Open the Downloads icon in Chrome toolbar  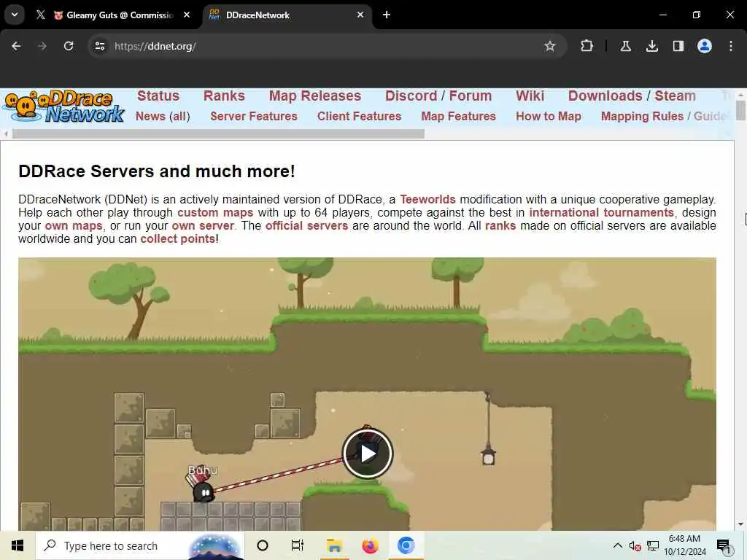[x=651, y=46]
